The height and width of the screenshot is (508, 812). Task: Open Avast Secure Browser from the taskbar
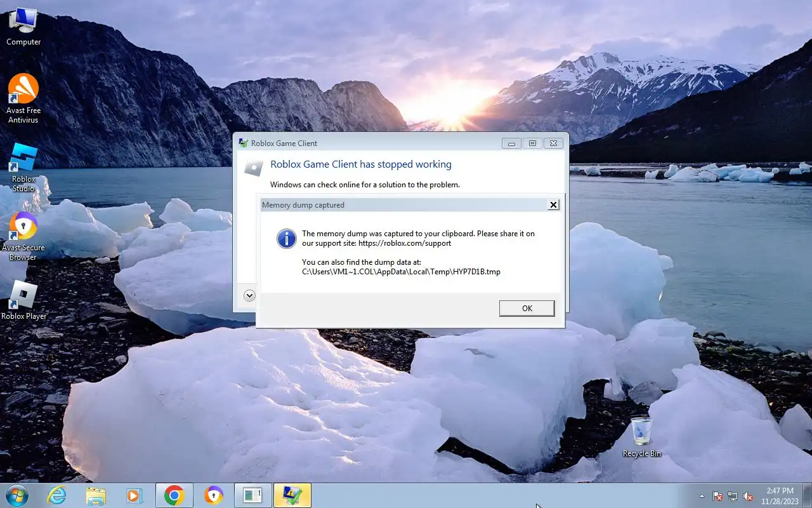point(214,495)
